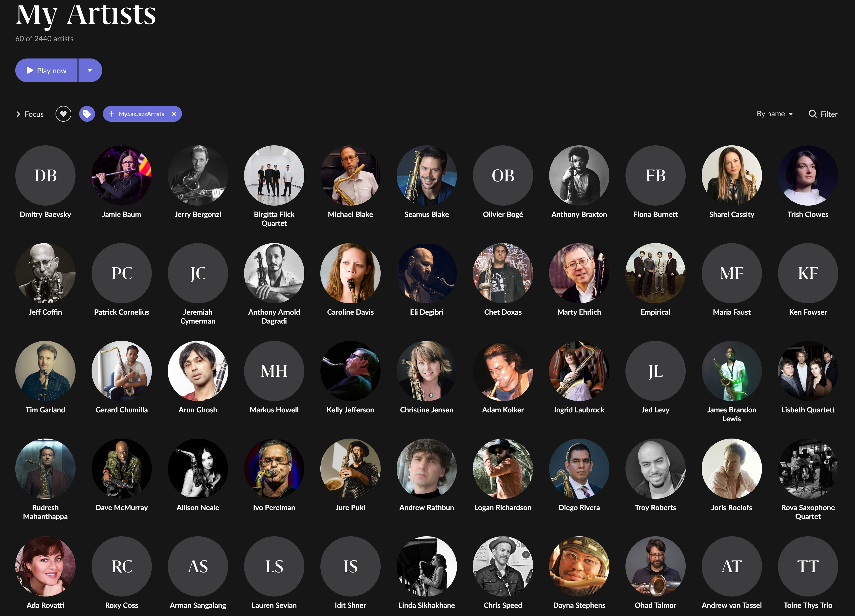
Task: Select the Fiona Burnett FB icon
Action: point(655,175)
